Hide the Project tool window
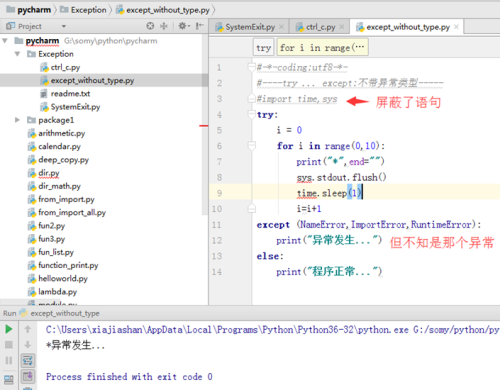This screenshot has width=500, height=390. (x=200, y=26)
